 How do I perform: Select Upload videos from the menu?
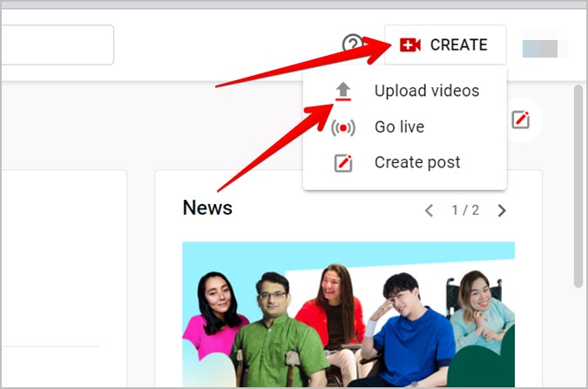[404, 91]
